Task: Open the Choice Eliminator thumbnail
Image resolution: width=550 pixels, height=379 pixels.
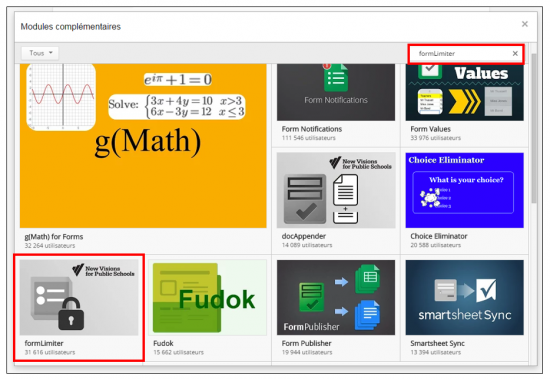Action: pyautogui.click(x=464, y=190)
